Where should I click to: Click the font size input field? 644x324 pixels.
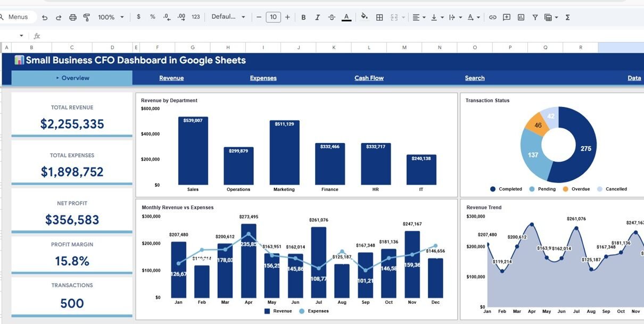tap(273, 17)
